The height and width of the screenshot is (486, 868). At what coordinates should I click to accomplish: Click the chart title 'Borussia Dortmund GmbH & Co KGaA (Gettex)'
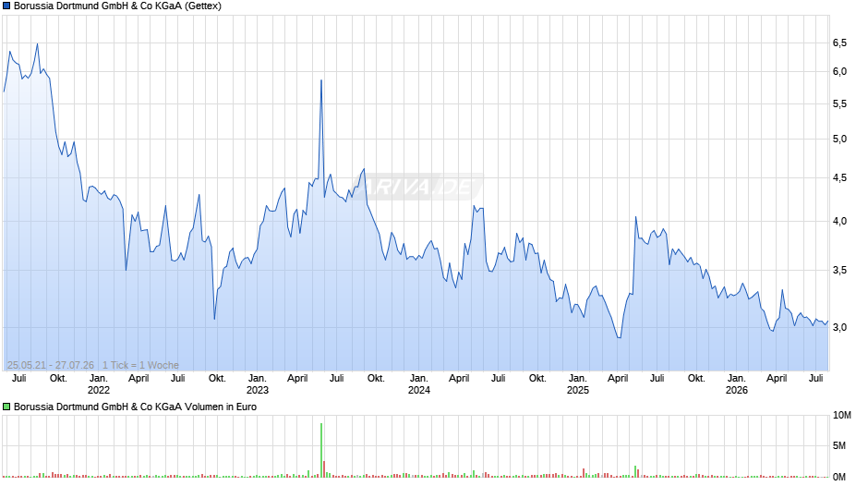(117, 6)
